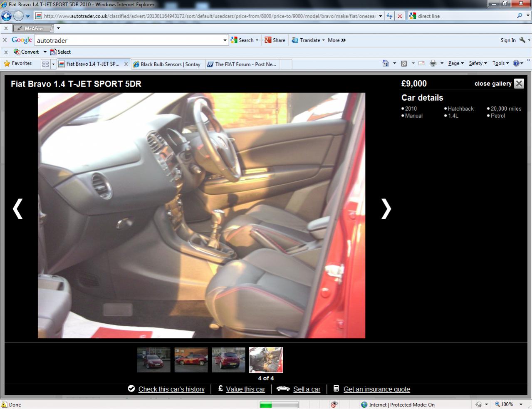Expand the Page dropdown menu

point(455,63)
